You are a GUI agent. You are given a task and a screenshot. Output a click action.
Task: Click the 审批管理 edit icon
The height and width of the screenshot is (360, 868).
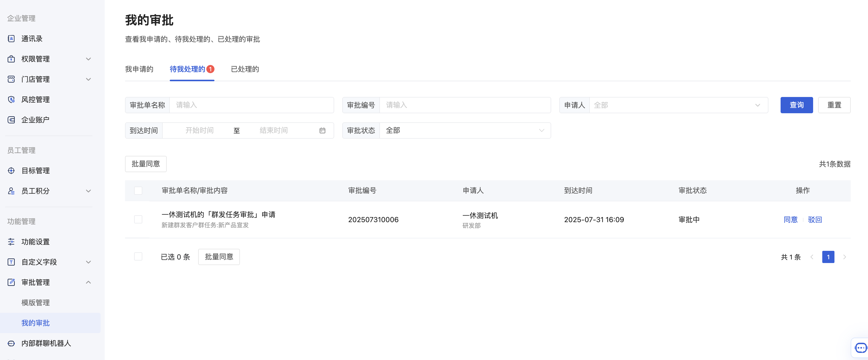(11, 282)
